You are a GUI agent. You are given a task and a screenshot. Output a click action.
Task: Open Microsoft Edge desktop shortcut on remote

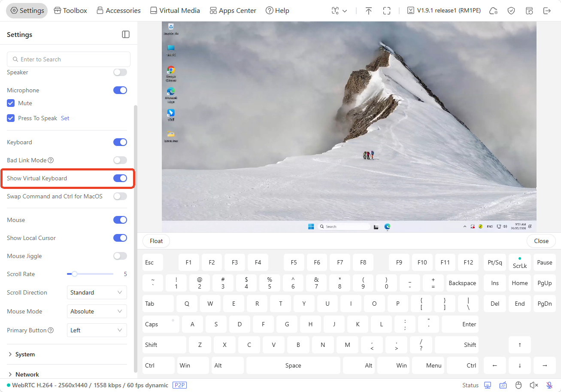tap(171, 95)
